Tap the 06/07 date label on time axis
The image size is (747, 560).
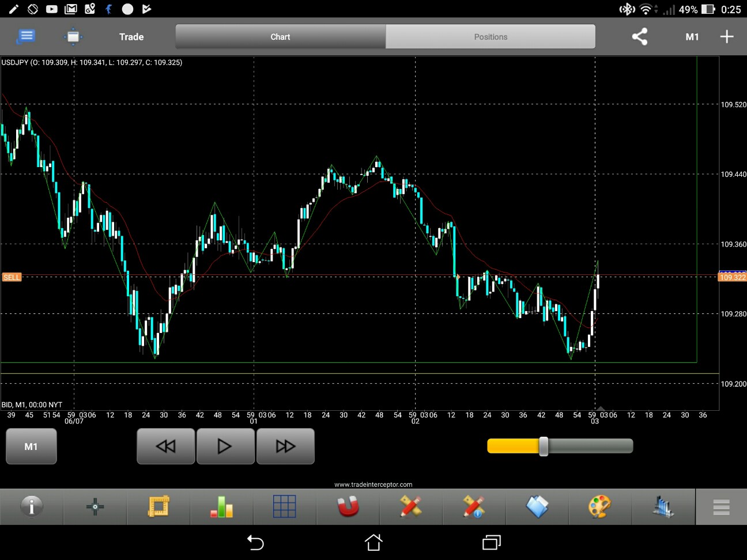(74, 422)
